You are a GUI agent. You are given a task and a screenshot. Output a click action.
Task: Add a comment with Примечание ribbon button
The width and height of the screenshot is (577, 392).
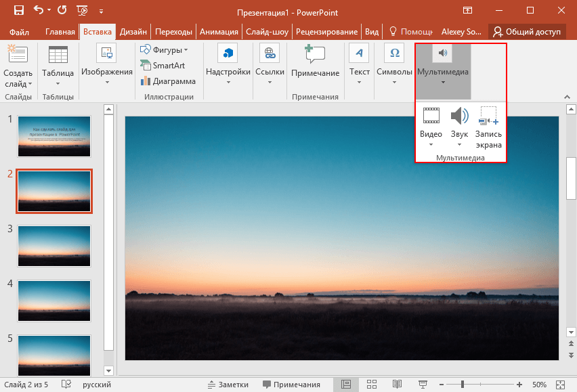315,62
